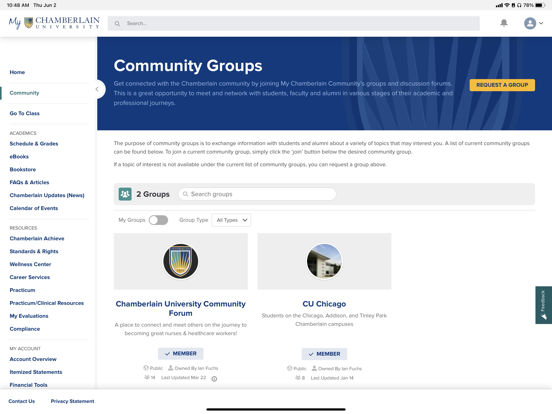The width and height of the screenshot is (552, 414).
Task: Expand the account dropdown chevron
Action: (541, 23)
